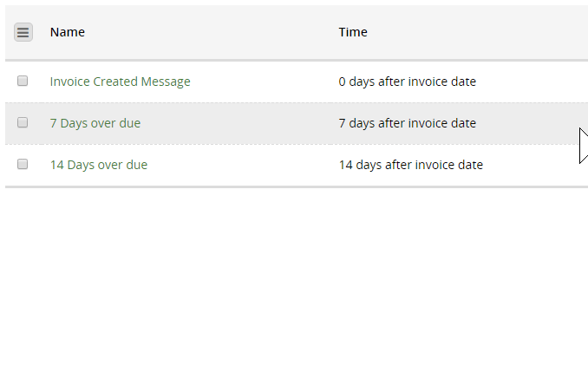Click the row area right of 0 days text
Image resolution: width=588 pixels, height=366 pixels.
(532, 82)
